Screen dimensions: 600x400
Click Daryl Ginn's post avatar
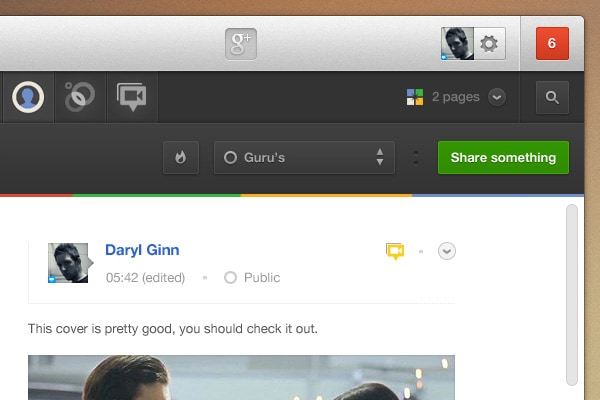coord(68,263)
